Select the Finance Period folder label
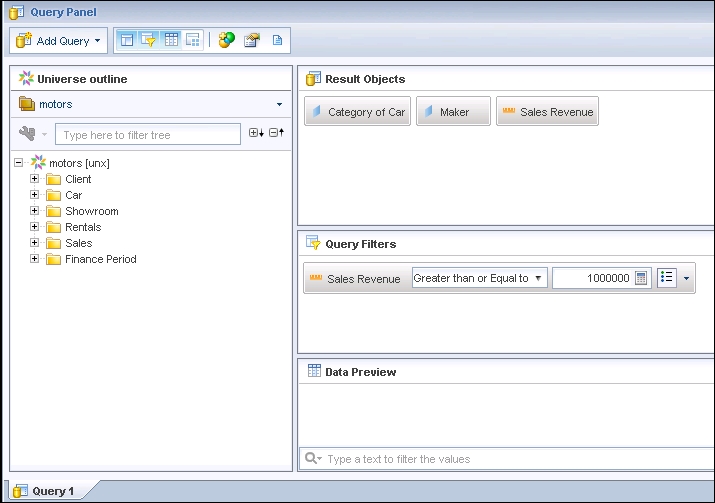The height and width of the screenshot is (503, 715). [101, 259]
